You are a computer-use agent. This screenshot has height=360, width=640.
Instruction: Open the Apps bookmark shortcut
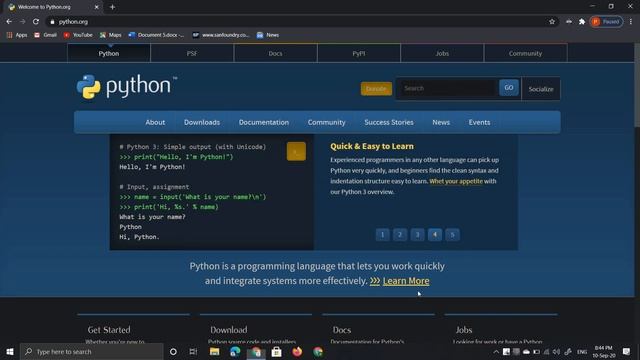[17, 35]
